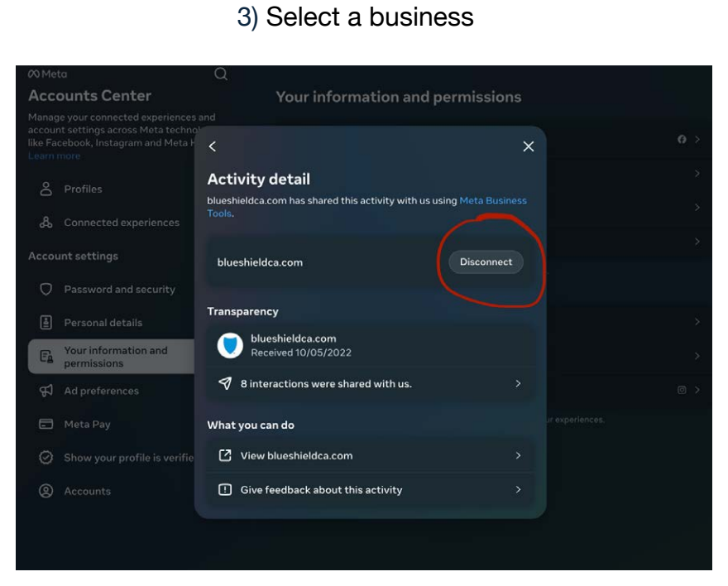Viewport: 728px width, 586px height.
Task: Click the search magnifier icon
Action: [x=221, y=74]
